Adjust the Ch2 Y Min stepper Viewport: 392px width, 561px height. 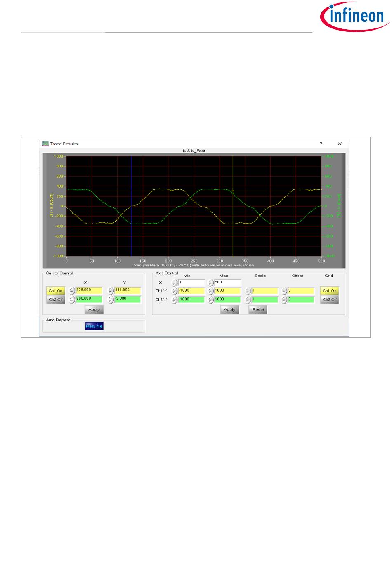point(175,300)
